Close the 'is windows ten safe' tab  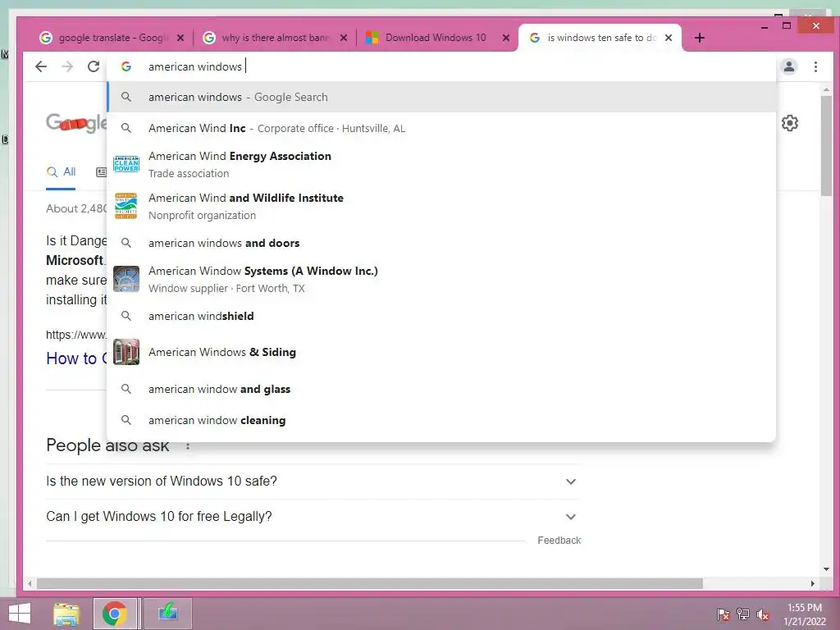[669, 38]
